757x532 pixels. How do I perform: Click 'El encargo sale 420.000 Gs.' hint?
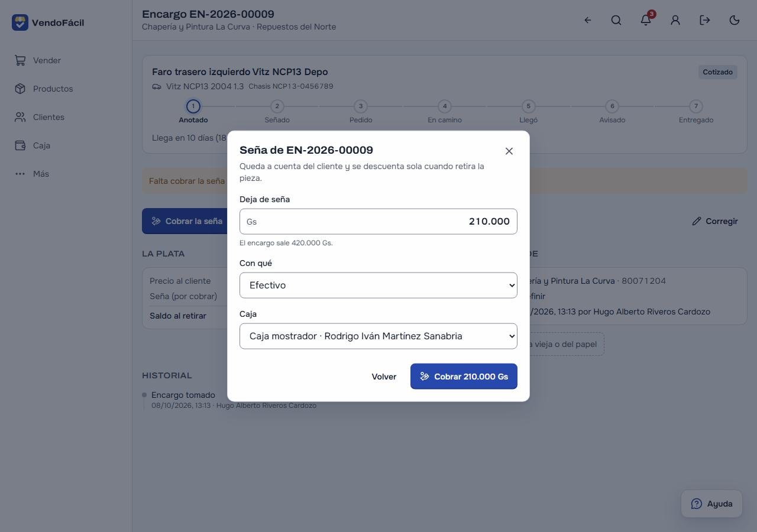point(286,243)
